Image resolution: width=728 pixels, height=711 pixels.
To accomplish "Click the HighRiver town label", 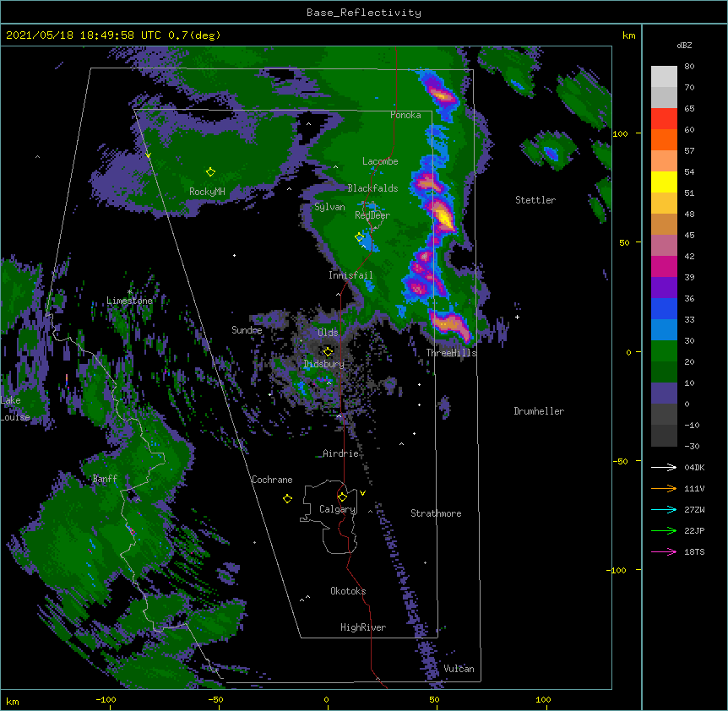I will 363,627.
